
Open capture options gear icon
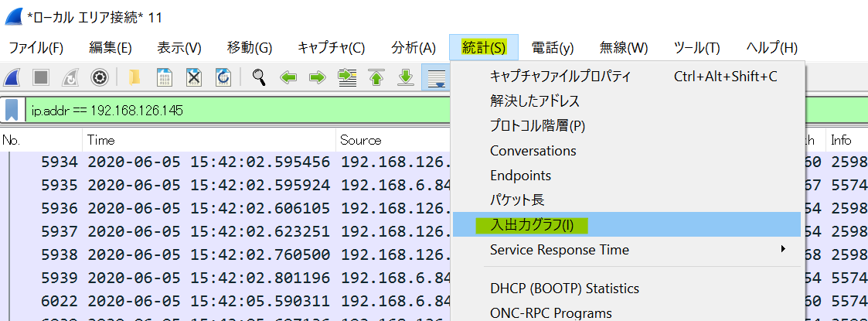(99, 77)
